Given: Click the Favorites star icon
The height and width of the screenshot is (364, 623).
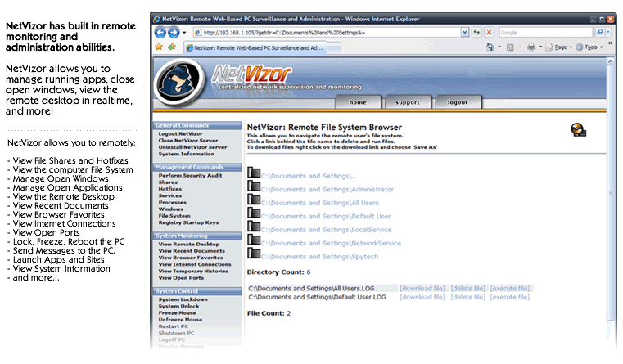Looking at the screenshot, I should click(159, 47).
